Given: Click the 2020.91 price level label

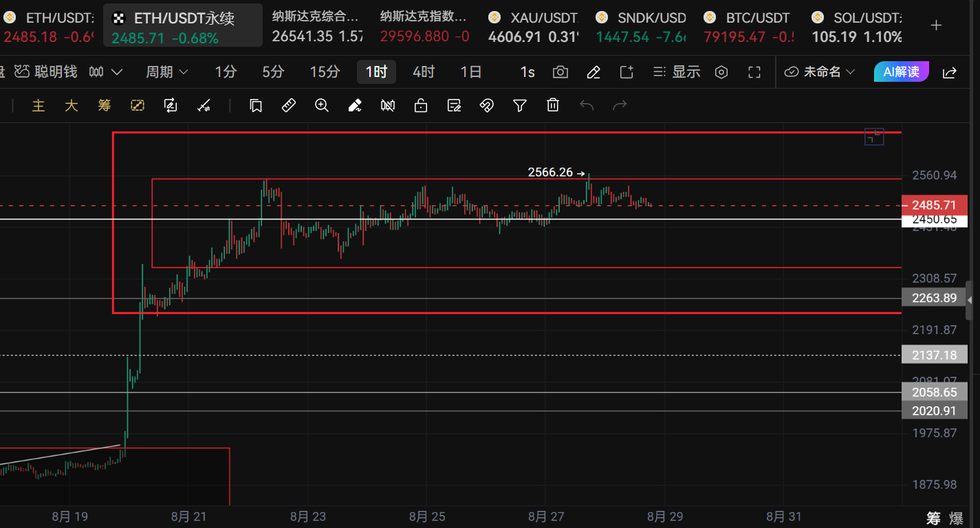Looking at the screenshot, I should click(934, 410).
